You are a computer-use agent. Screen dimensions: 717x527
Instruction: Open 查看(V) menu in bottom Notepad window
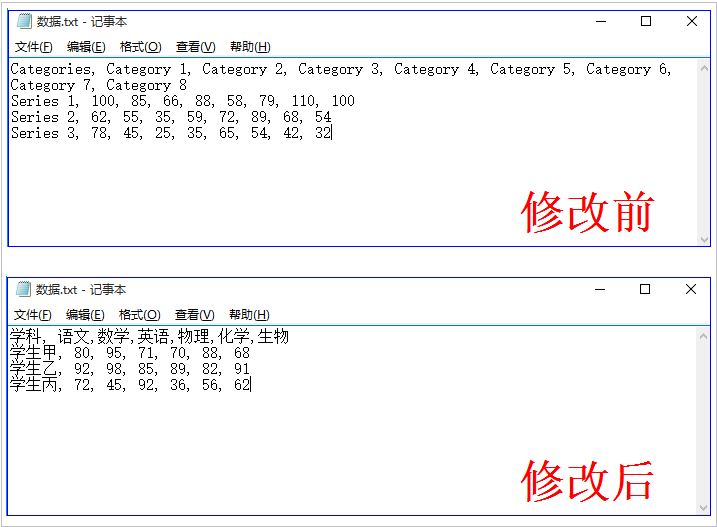[x=194, y=315]
